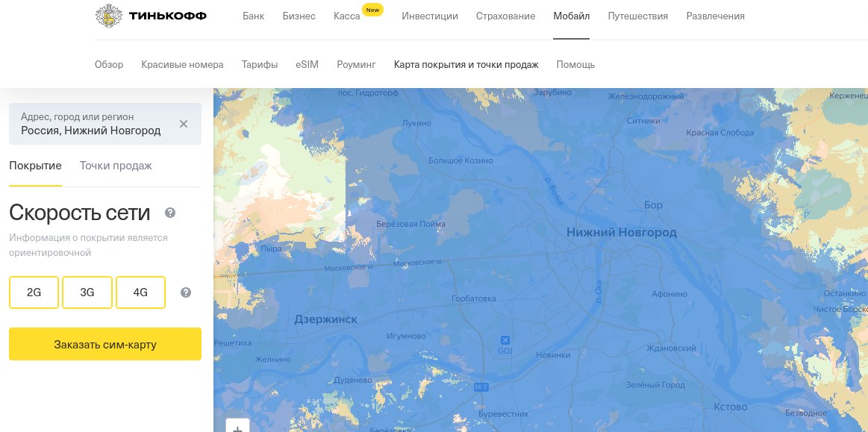Click Ситники label on map

point(643,121)
